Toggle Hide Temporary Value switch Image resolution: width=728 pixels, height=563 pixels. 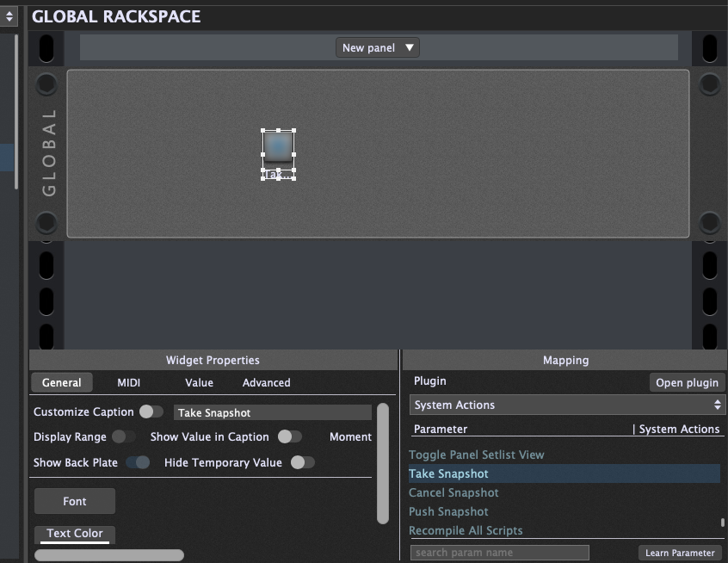pos(302,463)
